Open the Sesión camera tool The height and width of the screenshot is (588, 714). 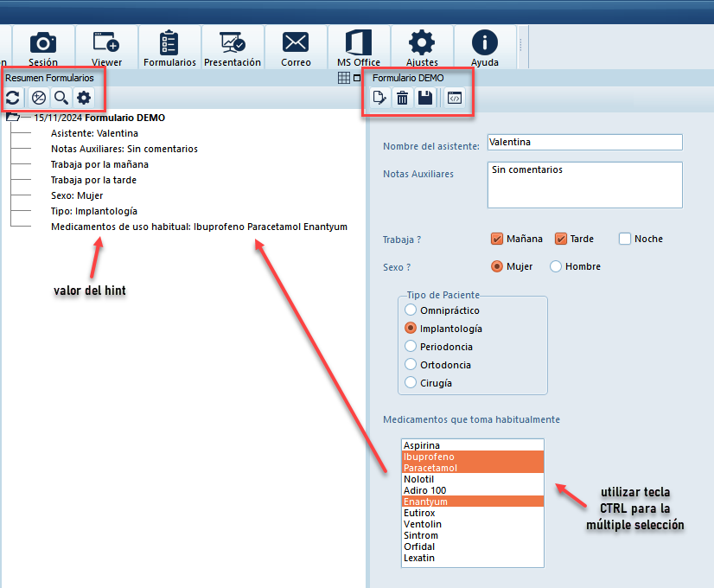tap(43, 48)
